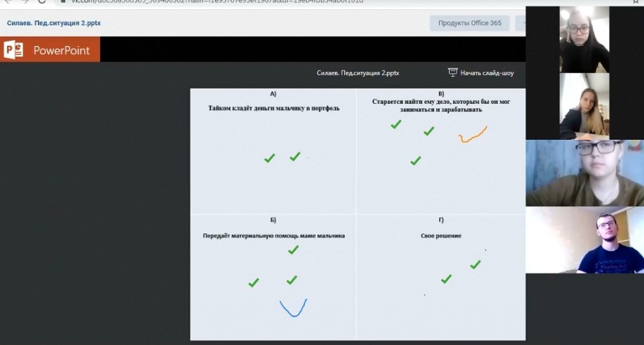Click the PowerPoint logo icon
644x345 pixels.
click(x=14, y=50)
